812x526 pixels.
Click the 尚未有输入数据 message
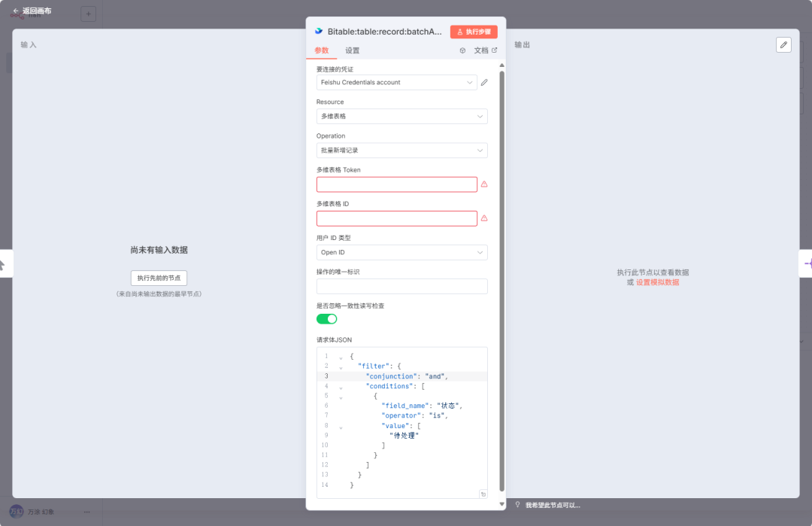pos(159,250)
